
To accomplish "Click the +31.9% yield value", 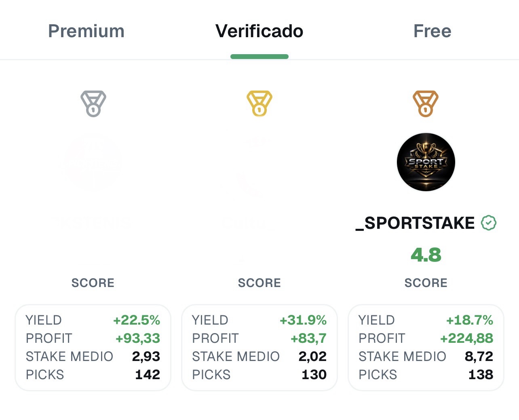I will 303,320.
